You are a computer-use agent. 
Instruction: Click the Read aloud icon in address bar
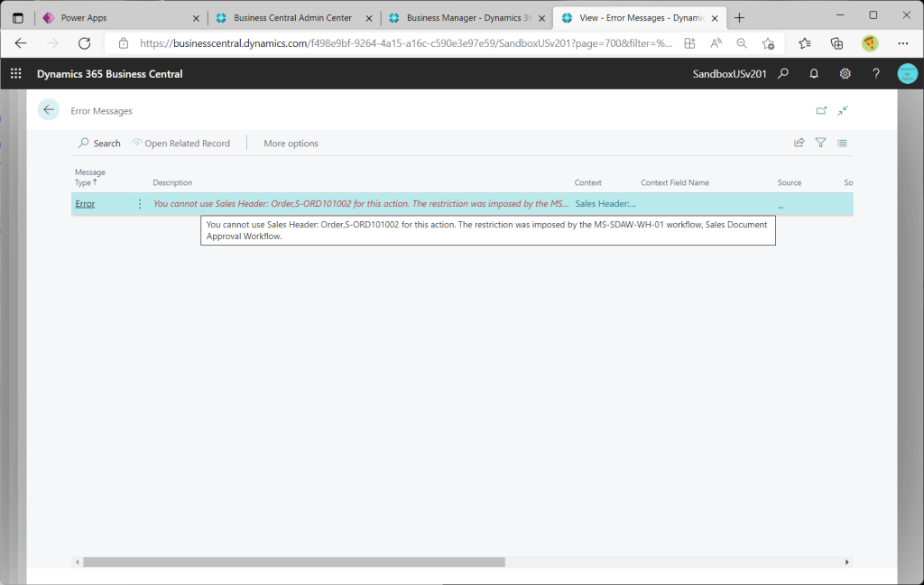pyautogui.click(x=716, y=43)
